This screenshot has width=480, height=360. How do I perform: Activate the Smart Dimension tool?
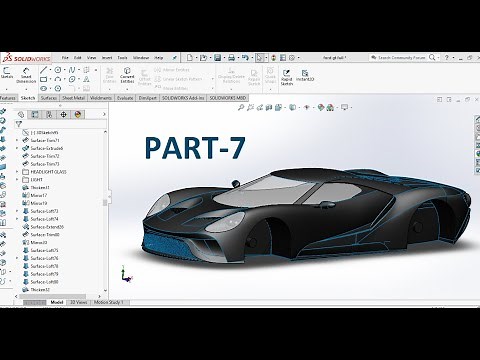click(x=26, y=75)
